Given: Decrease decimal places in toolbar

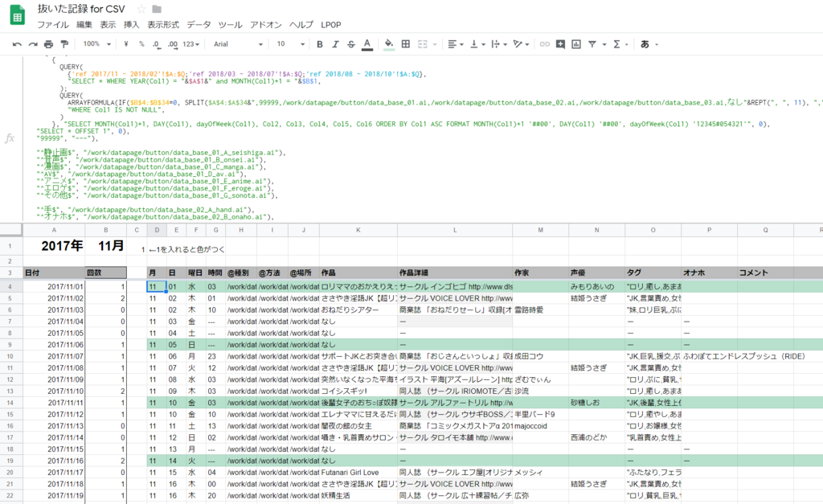Looking at the screenshot, I should [x=157, y=44].
